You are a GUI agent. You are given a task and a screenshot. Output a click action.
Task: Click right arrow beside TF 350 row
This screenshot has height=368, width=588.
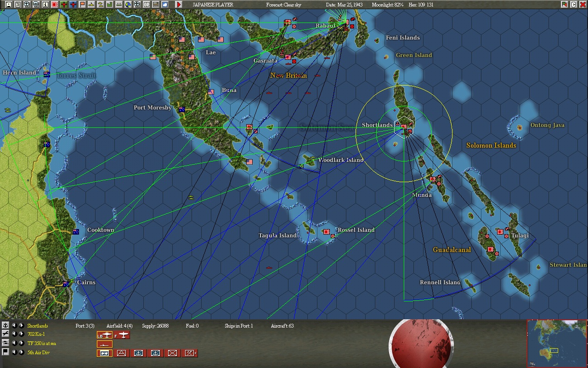coord(21,343)
